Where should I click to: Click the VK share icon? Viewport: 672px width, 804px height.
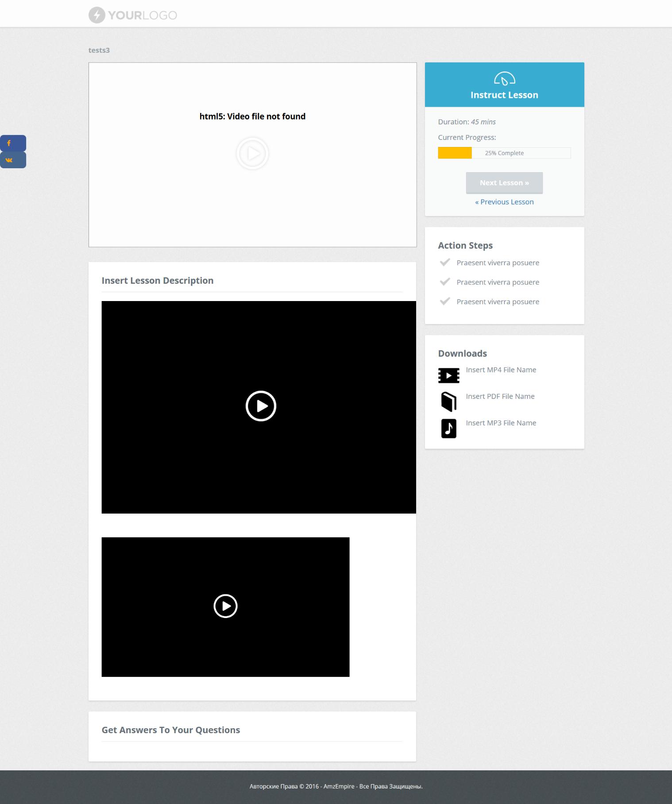pyautogui.click(x=9, y=160)
